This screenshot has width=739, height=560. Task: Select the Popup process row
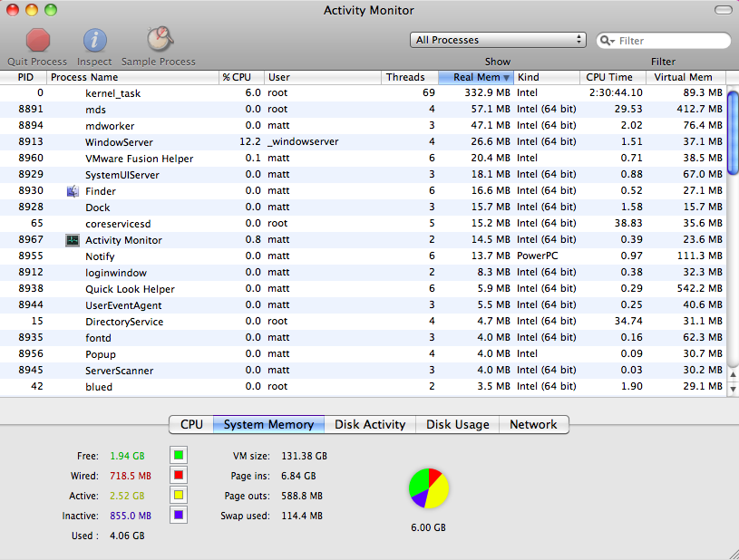(x=363, y=354)
